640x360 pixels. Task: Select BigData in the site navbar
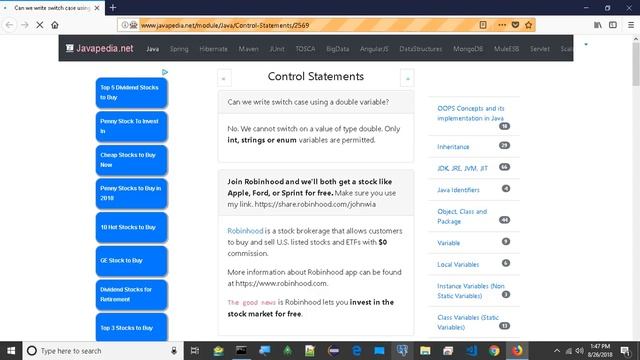338,49
